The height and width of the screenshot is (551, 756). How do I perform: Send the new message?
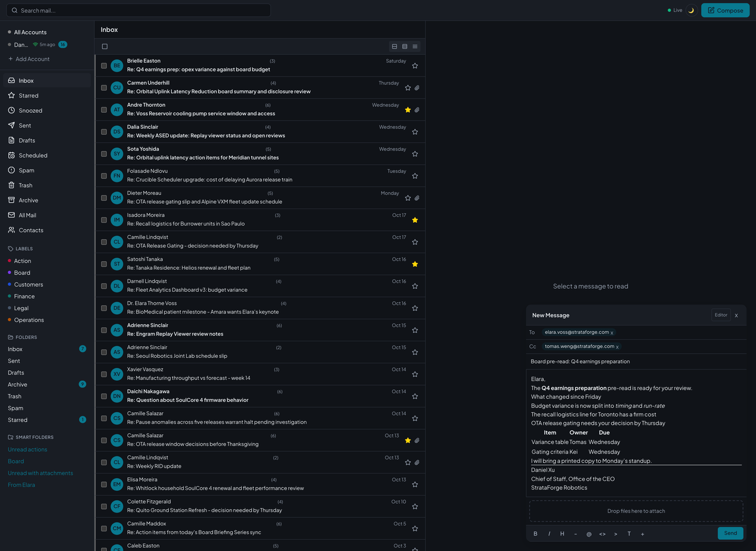tap(731, 533)
